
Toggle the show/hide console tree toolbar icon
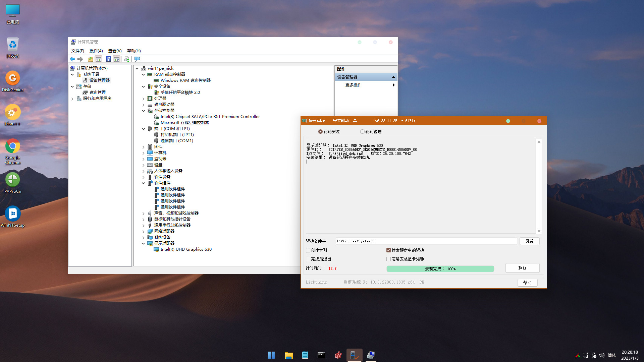(99, 59)
